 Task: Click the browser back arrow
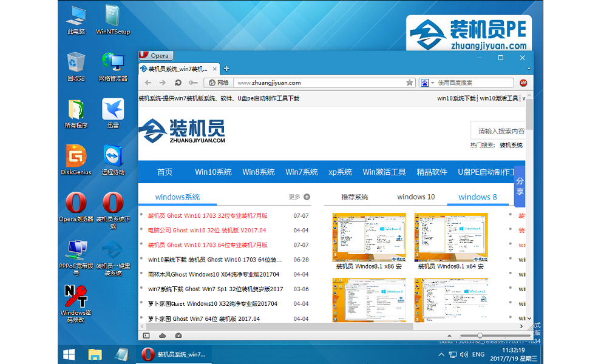148,83
